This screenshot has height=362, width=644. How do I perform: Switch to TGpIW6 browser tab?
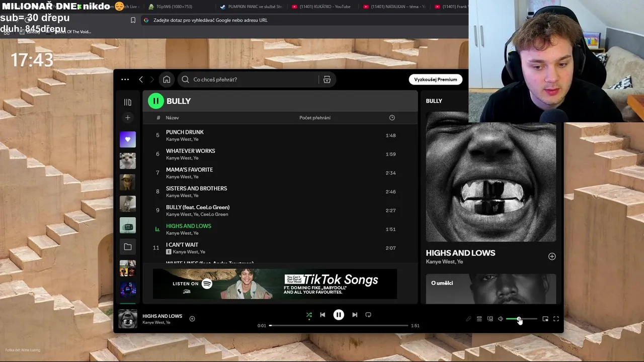[175, 7]
